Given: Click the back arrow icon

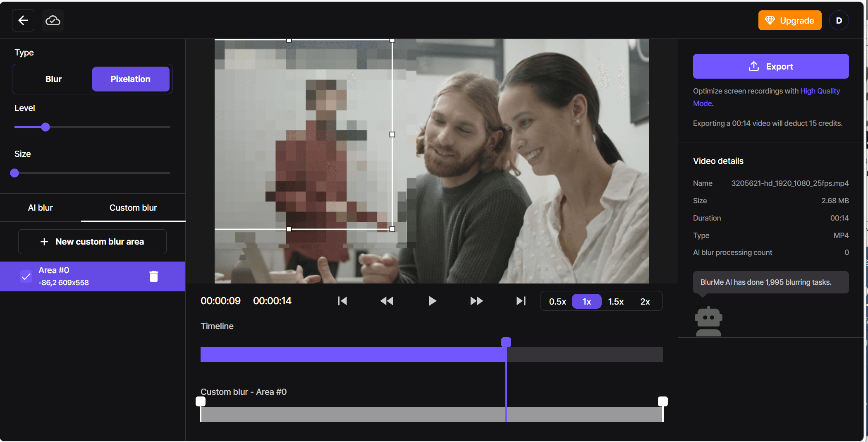Looking at the screenshot, I should click(23, 20).
